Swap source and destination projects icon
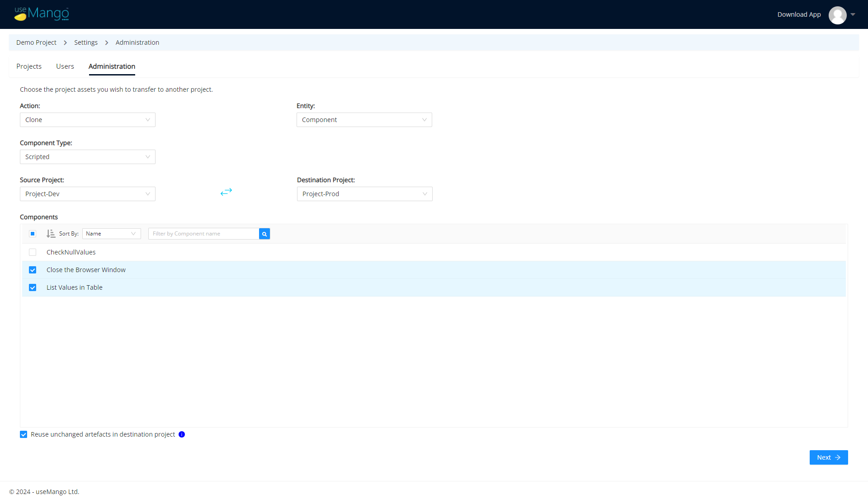868x499 pixels. pyautogui.click(x=226, y=192)
